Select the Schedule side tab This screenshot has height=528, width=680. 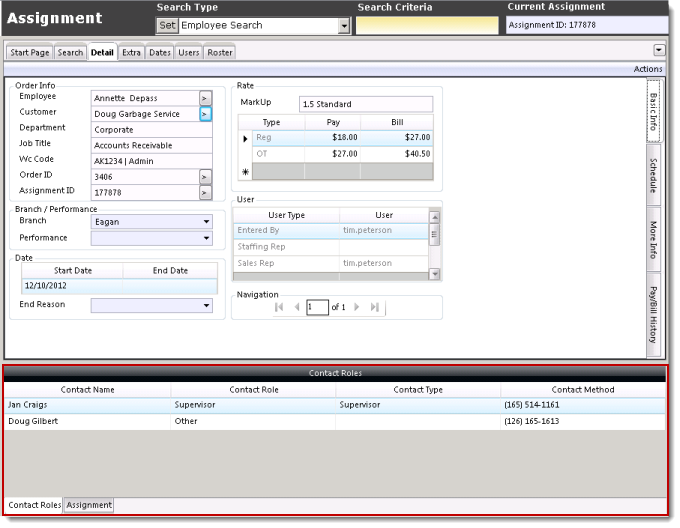click(x=654, y=175)
